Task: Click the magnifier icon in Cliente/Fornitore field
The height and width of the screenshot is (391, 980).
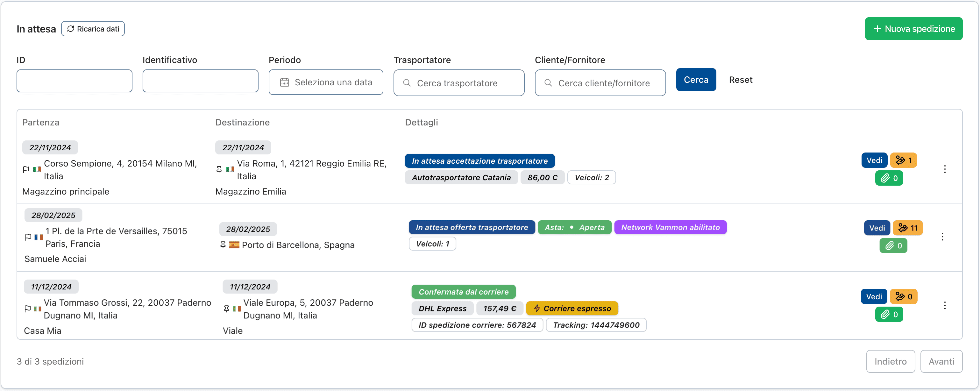Action: (548, 83)
